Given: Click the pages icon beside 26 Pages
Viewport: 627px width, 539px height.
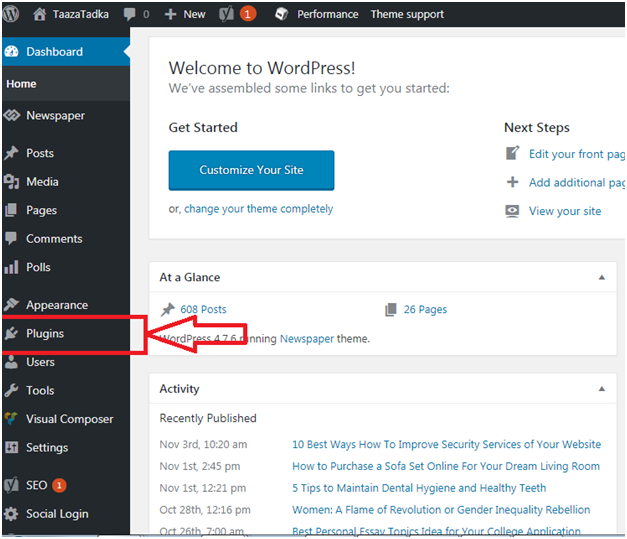Looking at the screenshot, I should [x=391, y=309].
